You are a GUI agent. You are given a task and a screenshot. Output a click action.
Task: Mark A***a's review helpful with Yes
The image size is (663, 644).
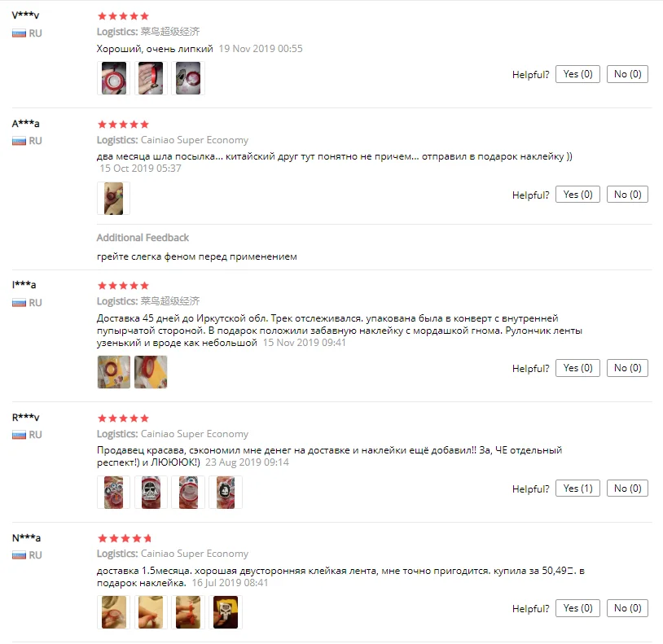[x=577, y=195]
